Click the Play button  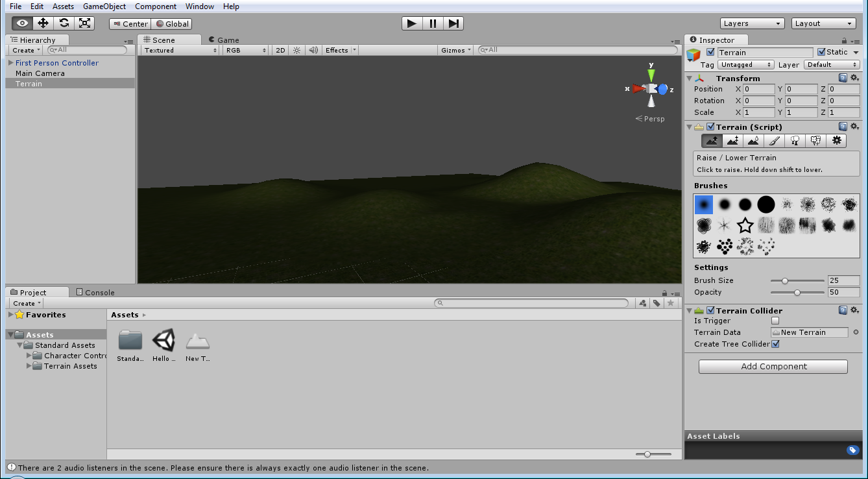click(412, 23)
